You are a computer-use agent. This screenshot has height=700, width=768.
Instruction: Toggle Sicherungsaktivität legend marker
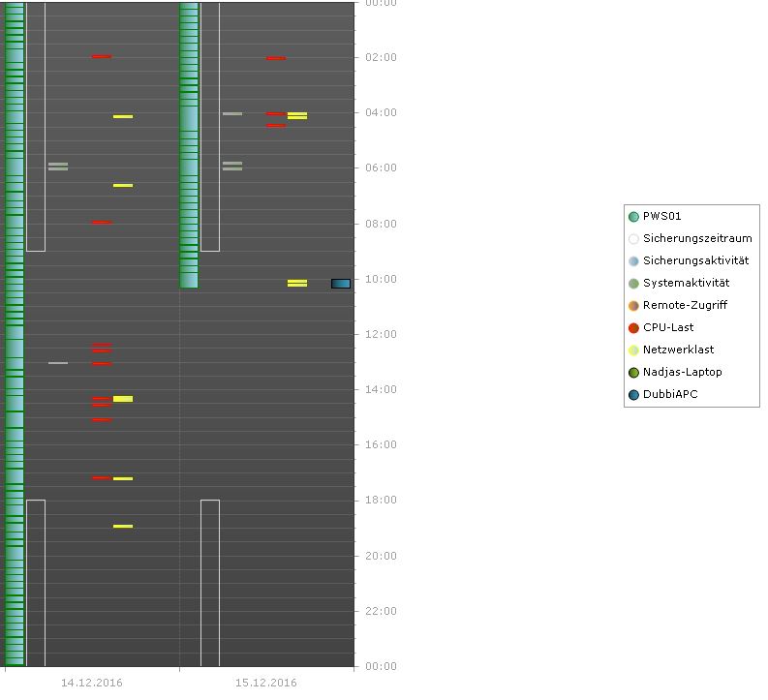click(x=633, y=260)
